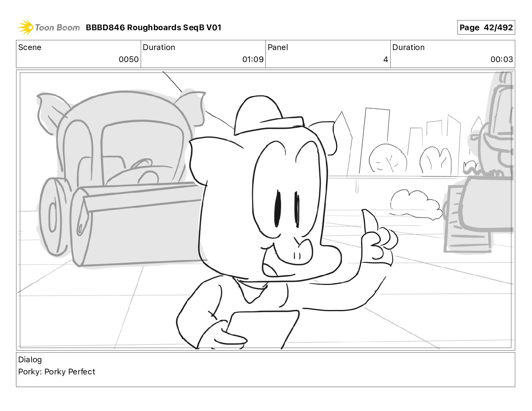This screenshot has height=411, width=532.
Task: Click the panel duration value '00:03'
Action: 502,59
